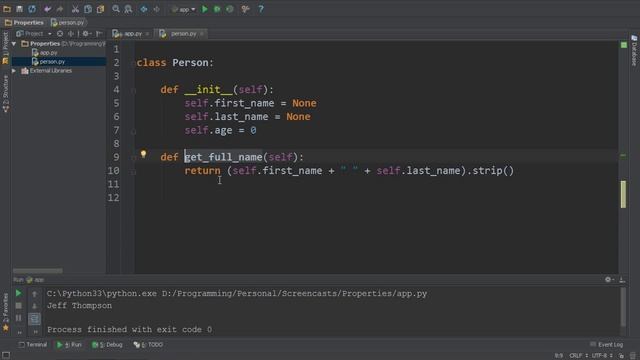
Task: Open the Event Log button
Action: point(607,345)
